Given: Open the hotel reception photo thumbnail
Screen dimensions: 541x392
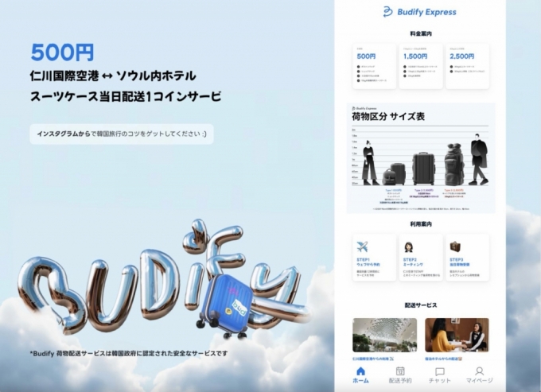Looking at the screenshot, I should tap(457, 335).
